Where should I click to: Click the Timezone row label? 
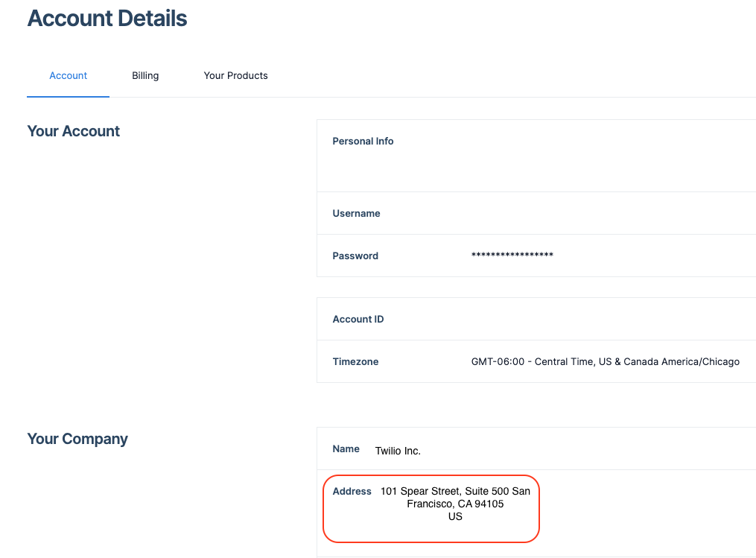[355, 362]
